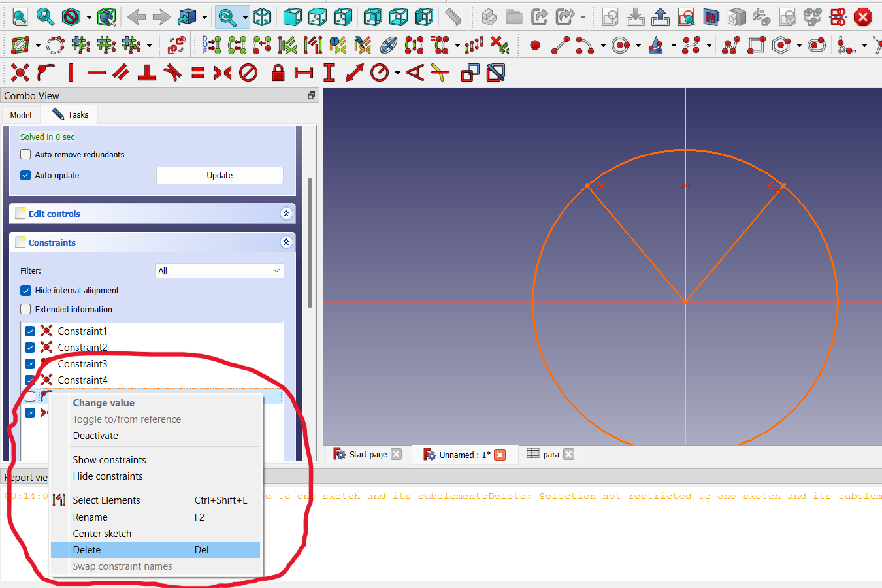Click the Fit Selection magnifier icon
This screenshot has width=882, height=588.
(45, 16)
